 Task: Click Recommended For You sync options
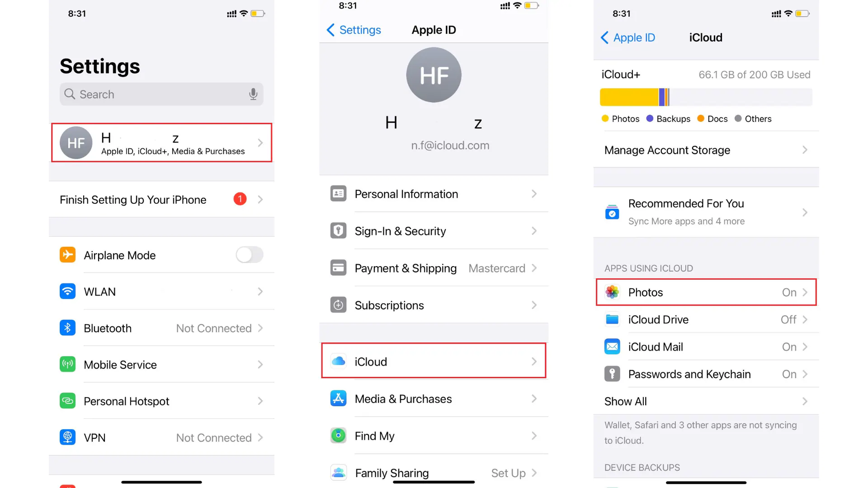click(706, 213)
